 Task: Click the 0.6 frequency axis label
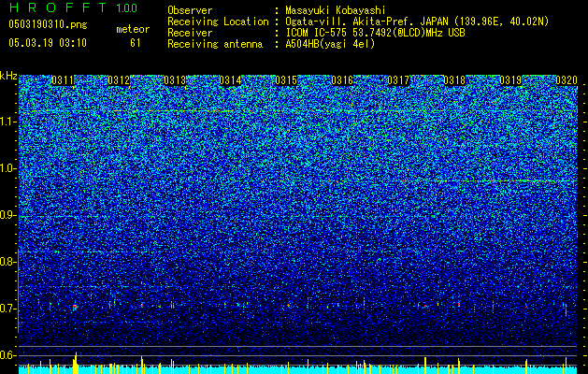tap(7, 355)
